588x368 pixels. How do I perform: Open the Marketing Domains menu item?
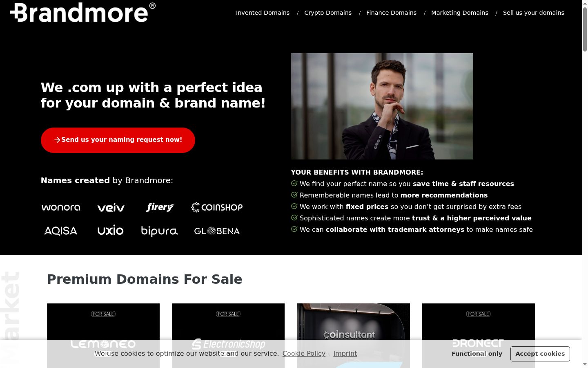click(460, 13)
